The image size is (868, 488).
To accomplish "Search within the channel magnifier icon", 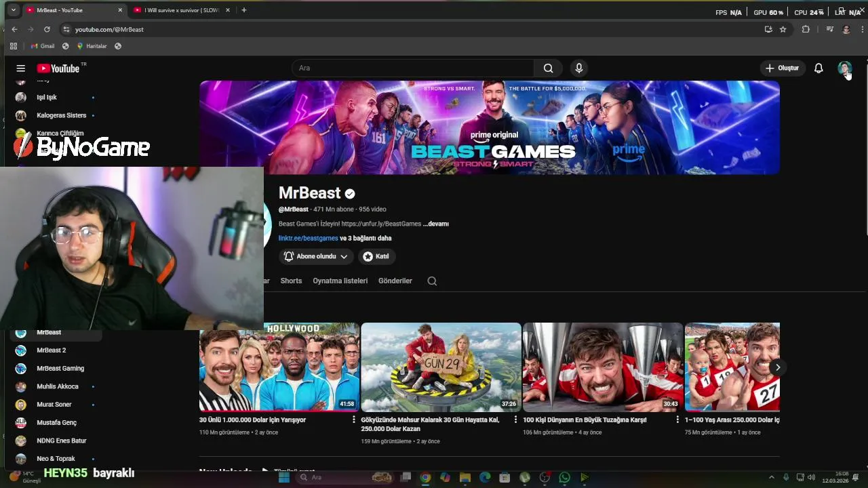I will (x=432, y=281).
